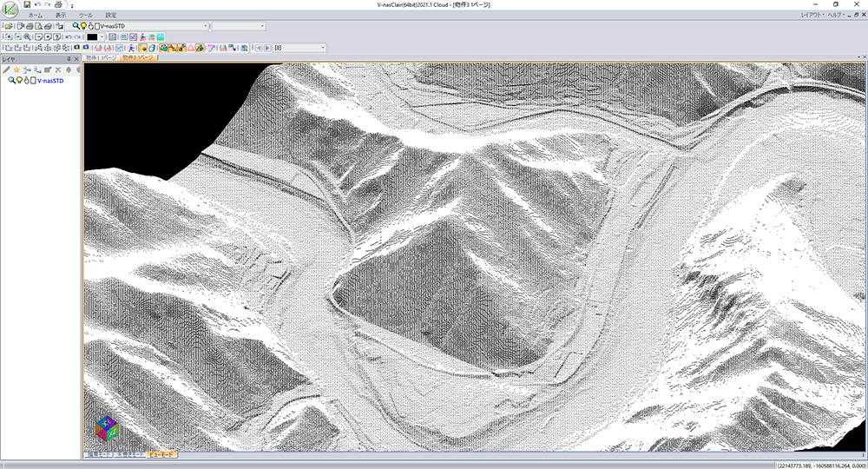Click the star icon in layer panel
The width and height of the screenshot is (868, 469).
tap(16, 69)
